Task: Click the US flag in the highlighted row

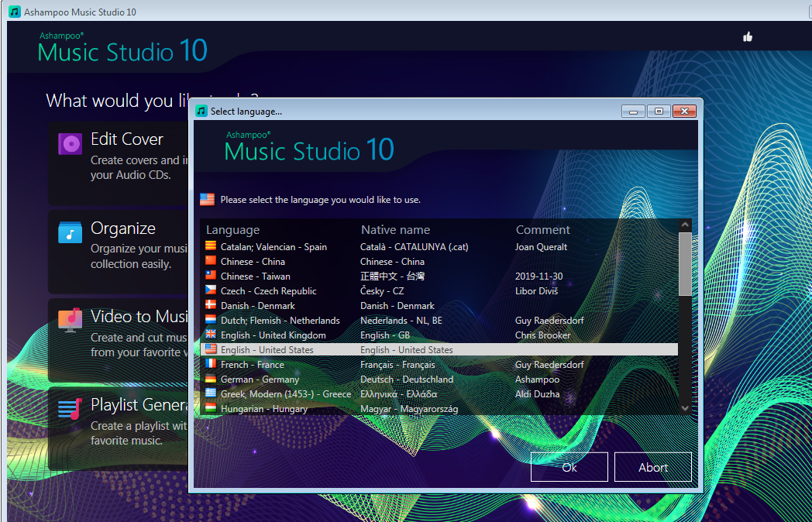Action: tap(211, 349)
